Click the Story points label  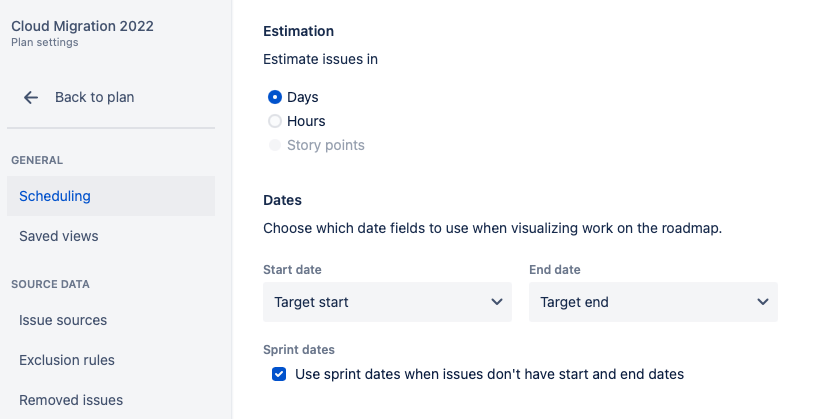pyautogui.click(x=326, y=145)
